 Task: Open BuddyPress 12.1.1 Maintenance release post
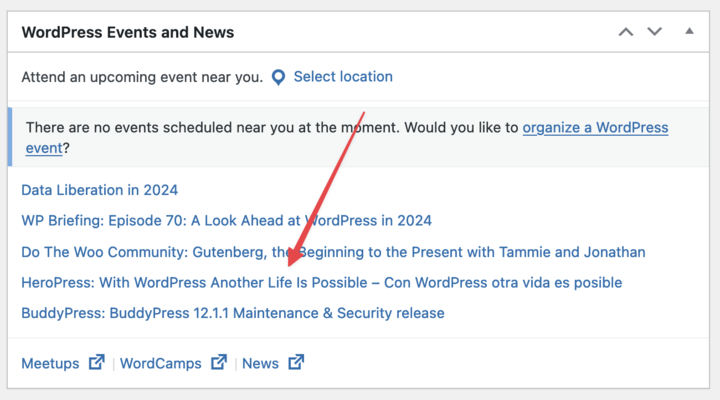[233, 313]
